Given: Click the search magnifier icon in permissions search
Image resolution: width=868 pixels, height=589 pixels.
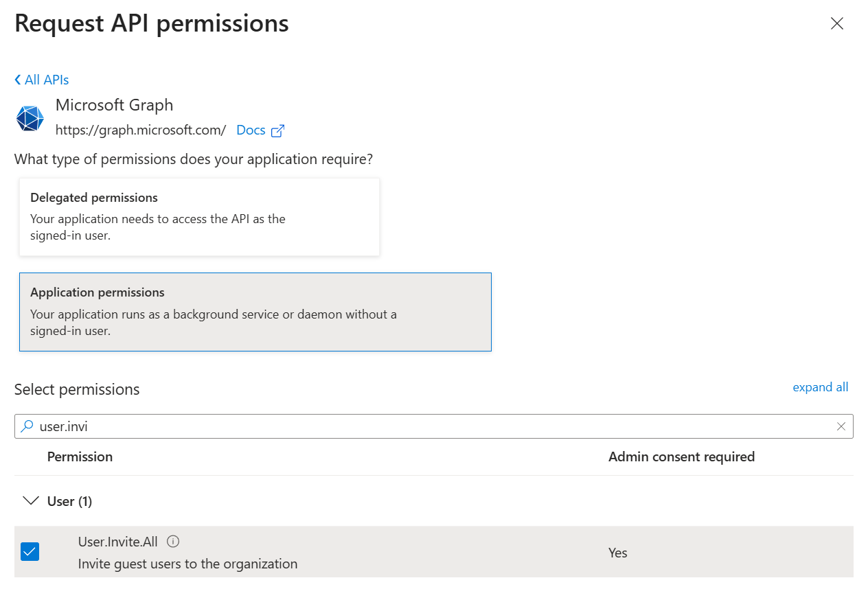Looking at the screenshot, I should pos(27,426).
